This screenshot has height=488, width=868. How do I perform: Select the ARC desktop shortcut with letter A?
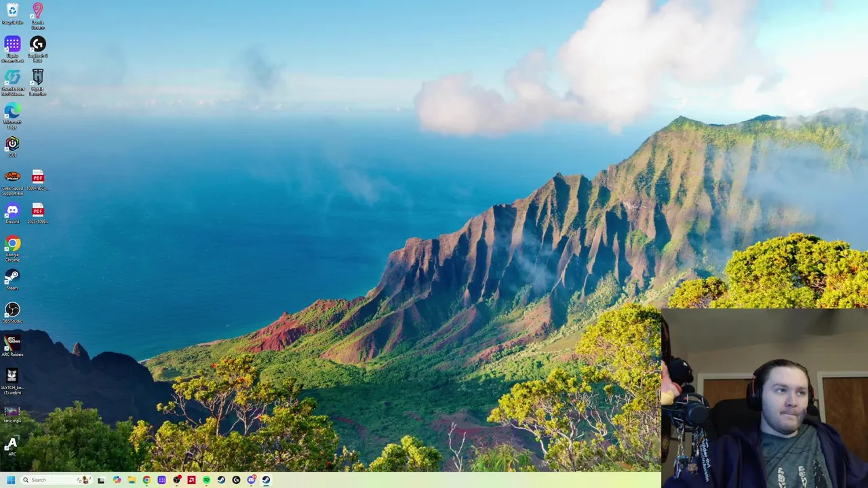(x=12, y=445)
